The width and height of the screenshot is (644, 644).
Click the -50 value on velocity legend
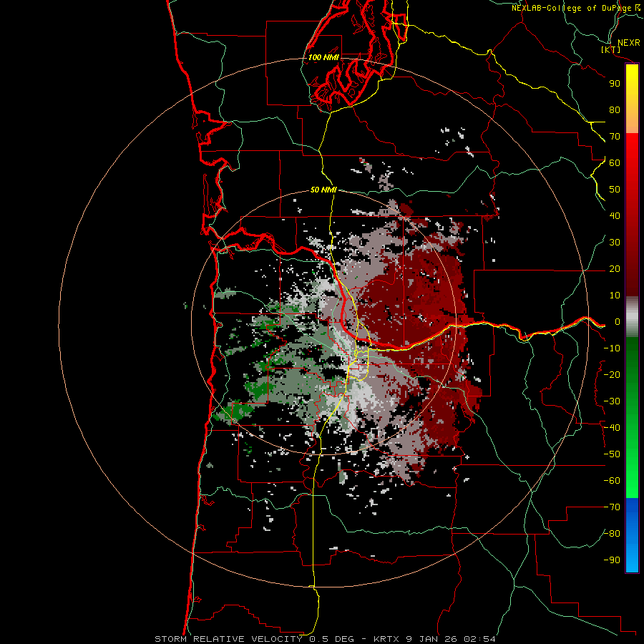612,454
